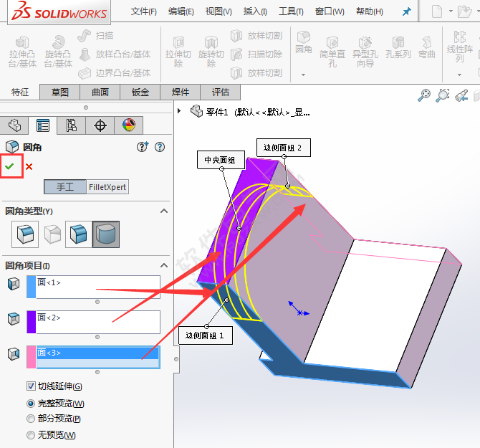
Task: Open the Tools (工具) menu
Action: (x=291, y=11)
